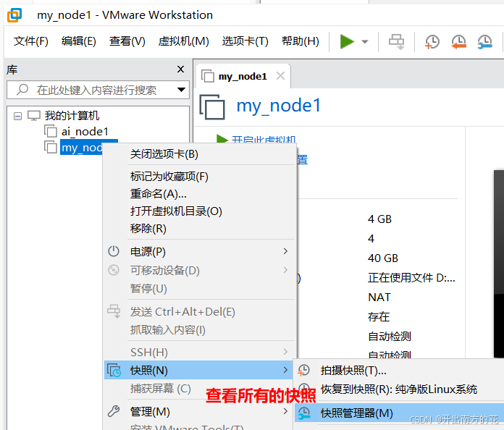The width and height of the screenshot is (504, 430).
Task: Click power icon beside 电源(P)
Action: [x=114, y=251]
